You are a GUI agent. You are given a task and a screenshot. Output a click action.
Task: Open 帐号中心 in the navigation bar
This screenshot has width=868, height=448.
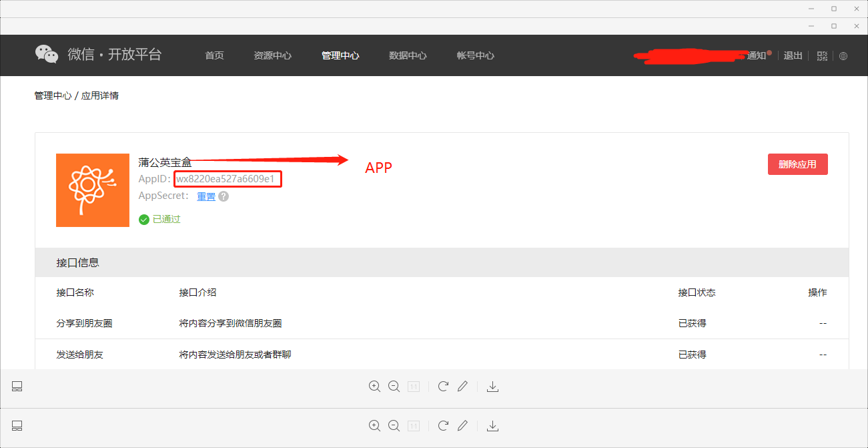point(476,55)
